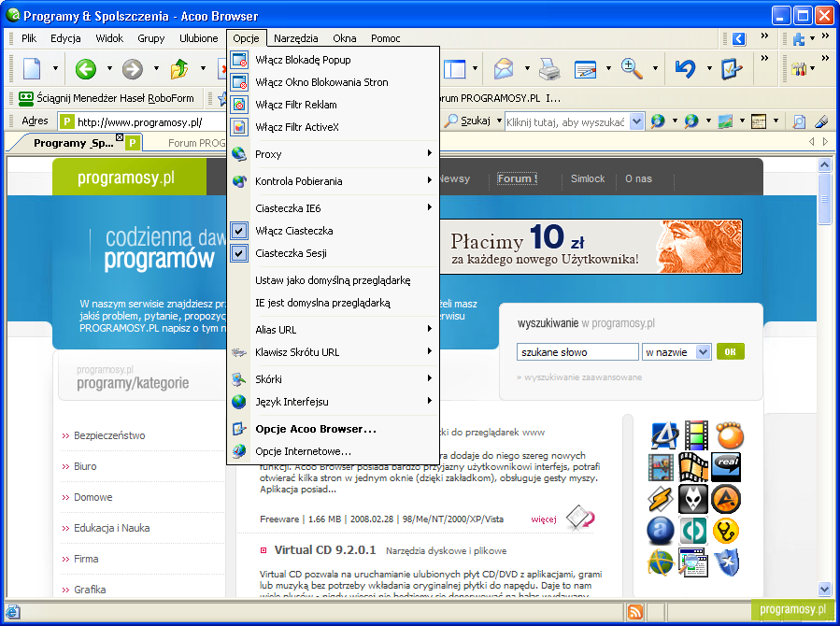Click the scrollbar down arrow
The height and width of the screenshot is (626, 840).
tap(824, 589)
